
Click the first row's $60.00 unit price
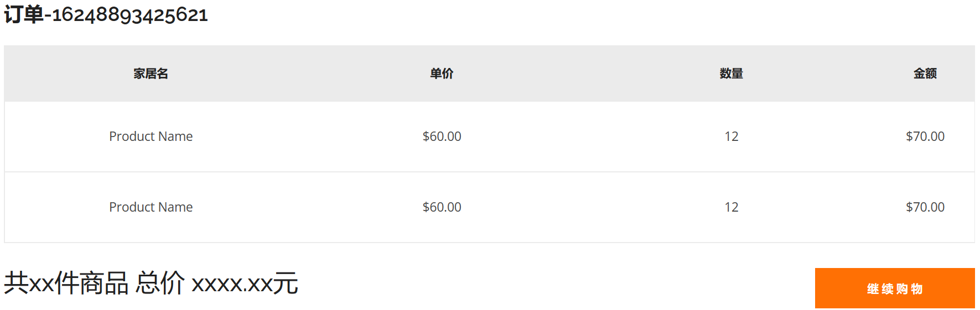[x=442, y=136]
